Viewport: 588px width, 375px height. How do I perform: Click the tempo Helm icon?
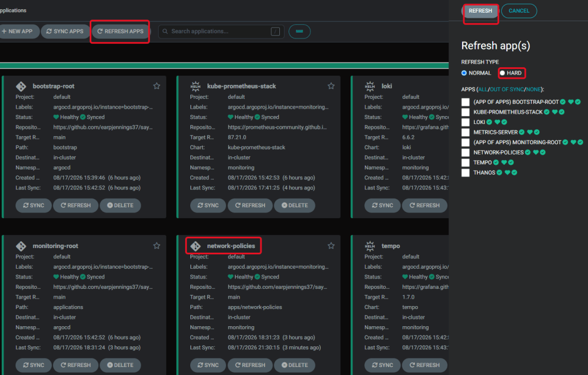point(370,246)
